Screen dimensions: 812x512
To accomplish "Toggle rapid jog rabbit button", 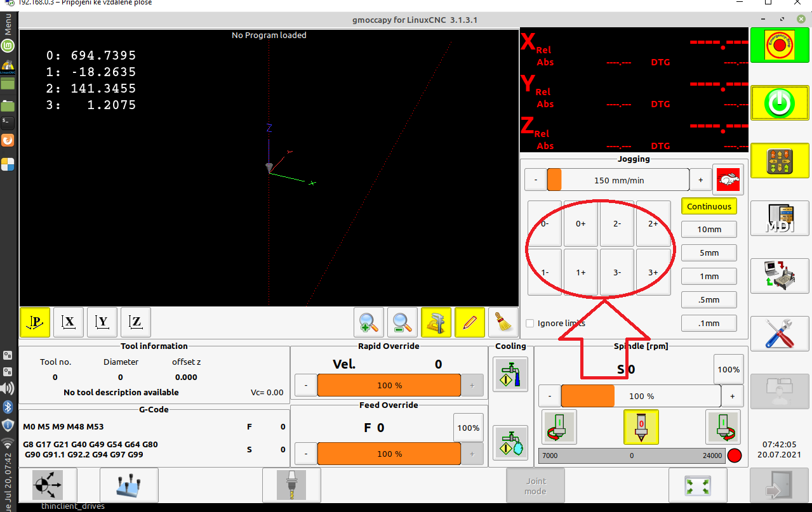I will (728, 180).
